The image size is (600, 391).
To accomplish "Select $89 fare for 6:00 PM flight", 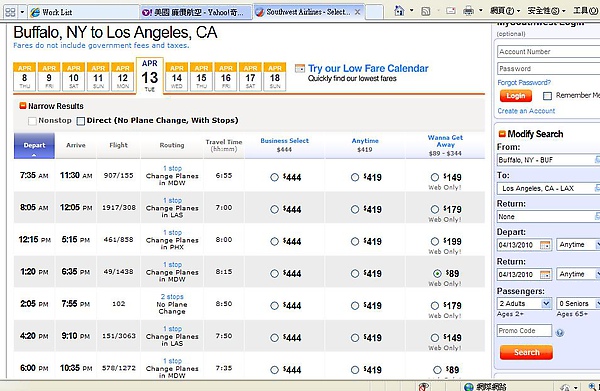I will (437, 370).
